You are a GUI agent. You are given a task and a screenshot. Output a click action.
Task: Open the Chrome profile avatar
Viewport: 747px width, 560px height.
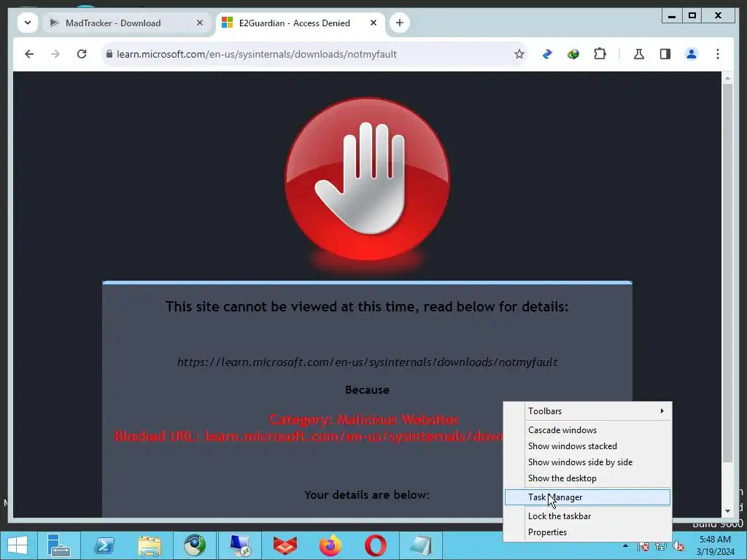692,54
